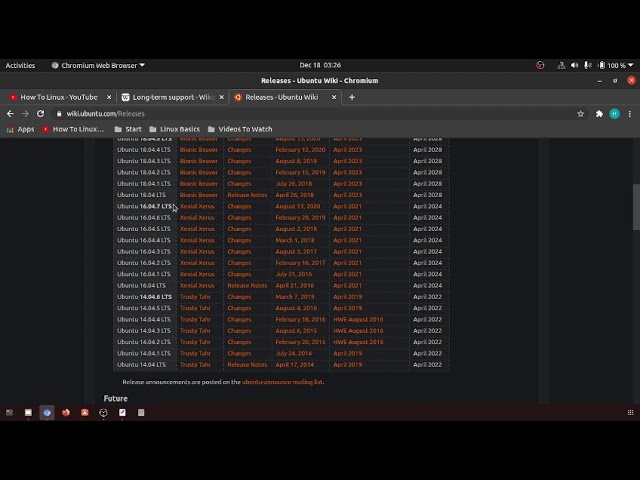
Task: Click the wiki.ubuntu.com address bar
Action: pos(314,114)
